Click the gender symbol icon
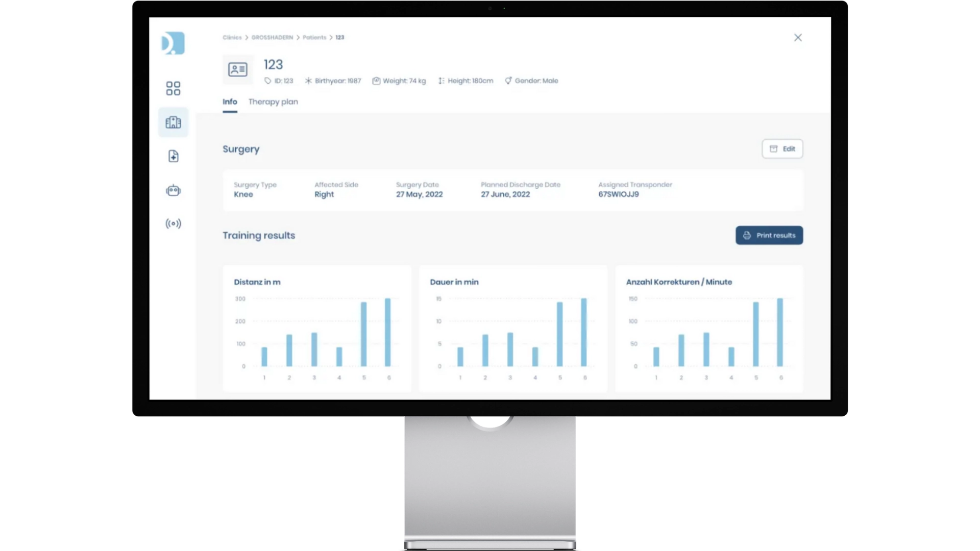 coord(508,81)
